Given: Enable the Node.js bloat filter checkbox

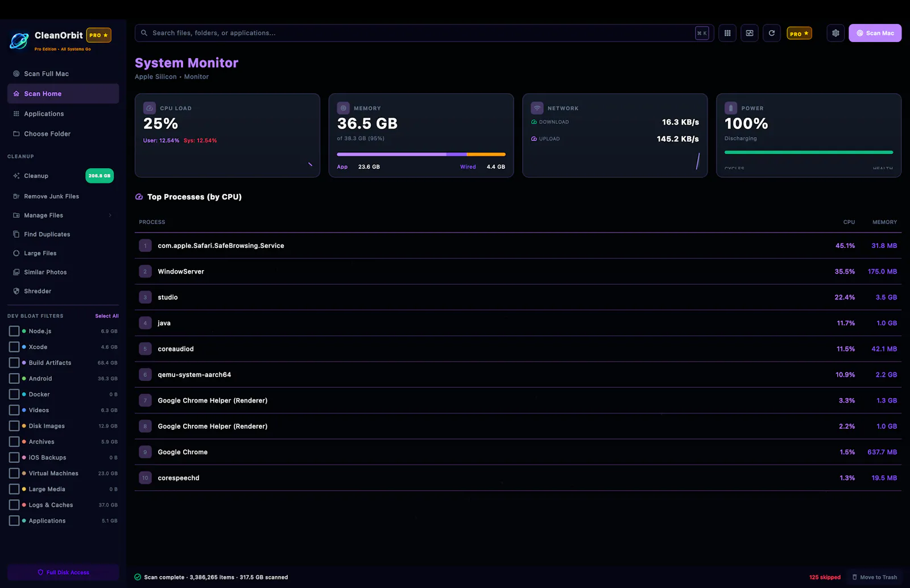Looking at the screenshot, I should pos(14,331).
